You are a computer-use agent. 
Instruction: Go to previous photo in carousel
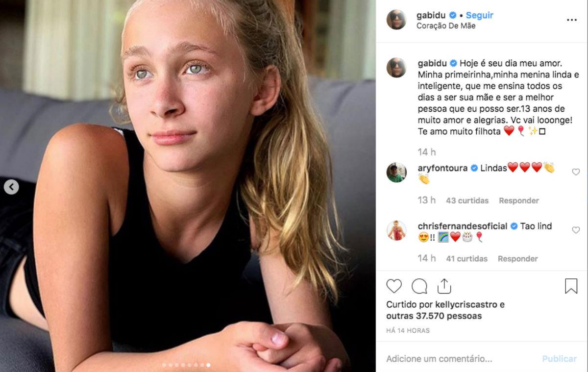tap(11, 187)
